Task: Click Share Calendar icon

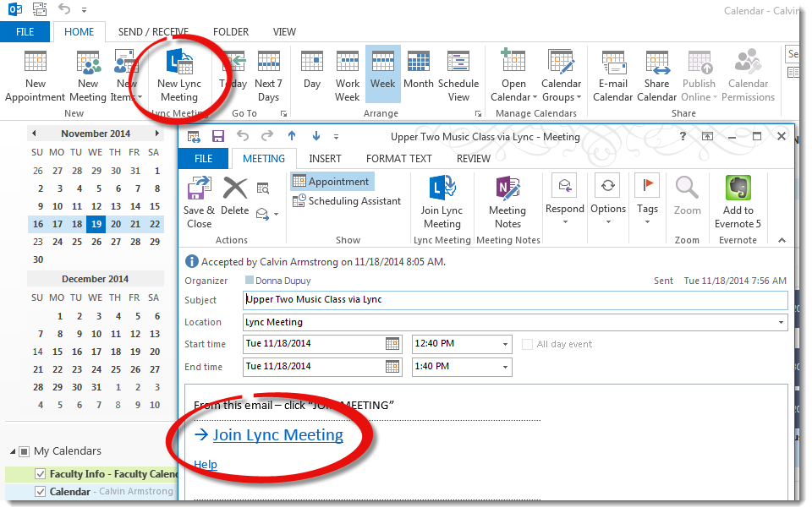Action: (656, 62)
